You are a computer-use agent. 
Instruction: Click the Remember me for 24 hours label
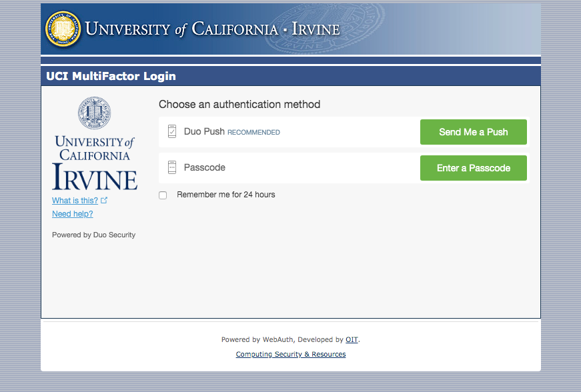tap(226, 195)
